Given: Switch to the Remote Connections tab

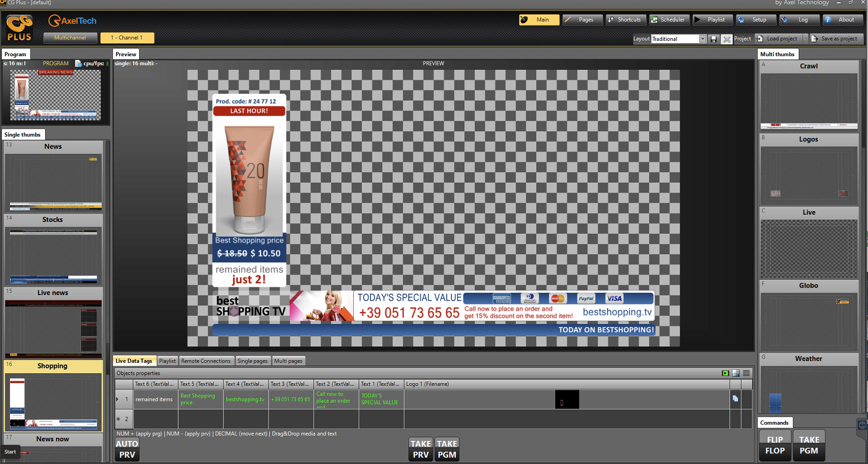Looking at the screenshot, I should [x=206, y=361].
